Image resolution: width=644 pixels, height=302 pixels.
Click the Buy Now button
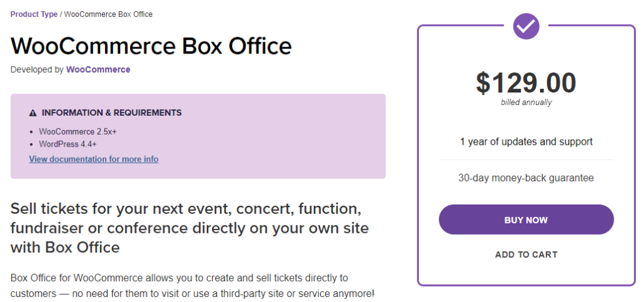pos(526,220)
